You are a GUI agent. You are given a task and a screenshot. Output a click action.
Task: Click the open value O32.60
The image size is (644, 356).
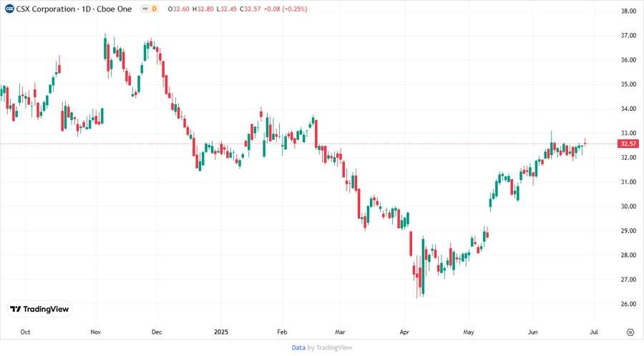pyautogui.click(x=179, y=9)
